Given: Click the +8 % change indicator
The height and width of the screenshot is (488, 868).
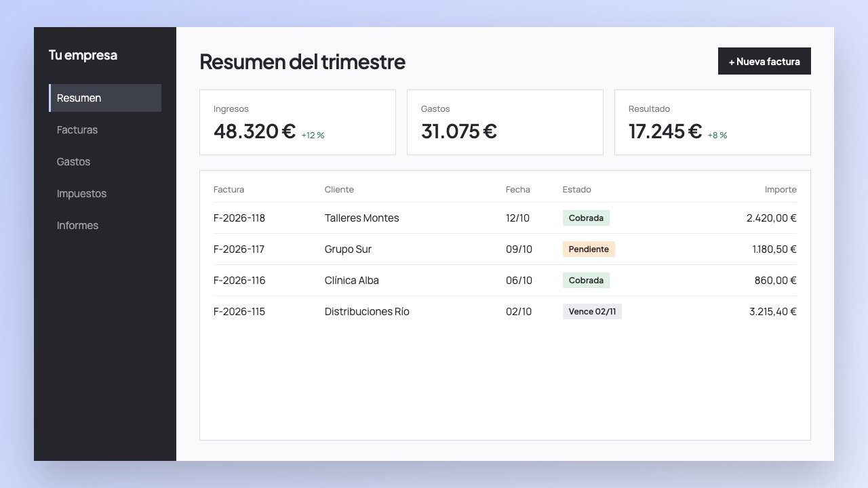Looking at the screenshot, I should point(717,135).
